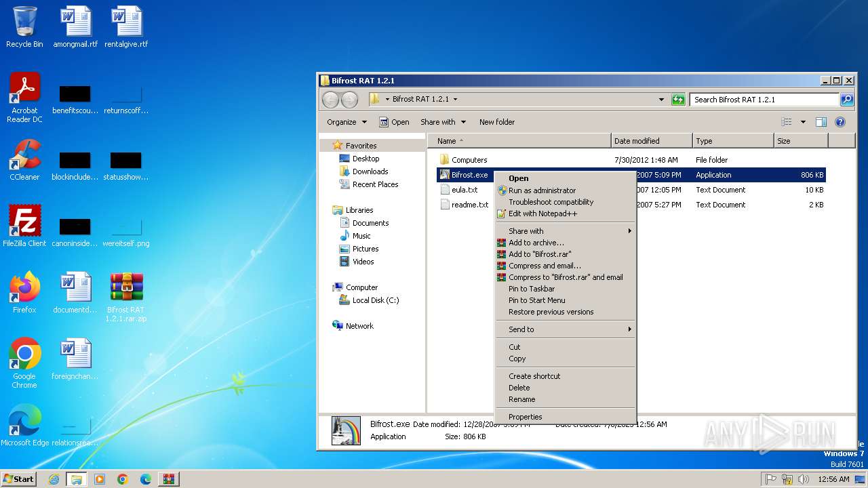Open amongmail.rtf on the desktop
This screenshot has height=488, width=868.
click(75, 27)
